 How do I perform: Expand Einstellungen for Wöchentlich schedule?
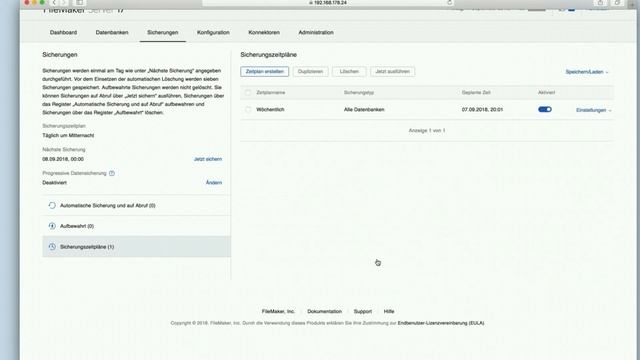(593, 110)
